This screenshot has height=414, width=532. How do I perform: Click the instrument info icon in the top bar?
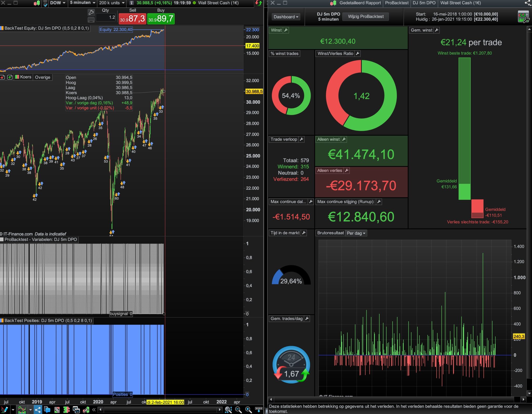pyautogui.click(x=132, y=3)
